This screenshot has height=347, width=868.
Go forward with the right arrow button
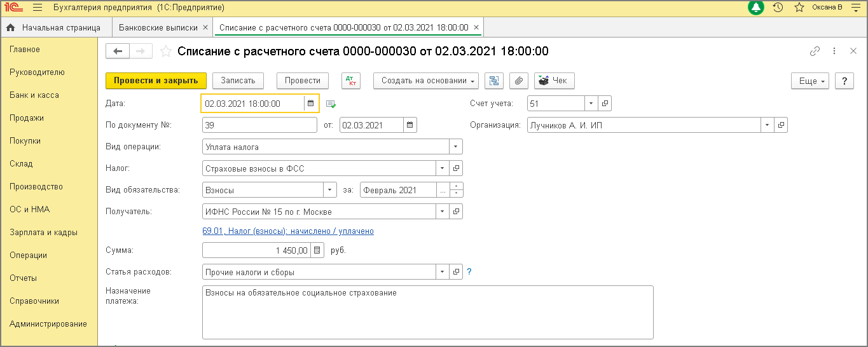click(x=141, y=51)
